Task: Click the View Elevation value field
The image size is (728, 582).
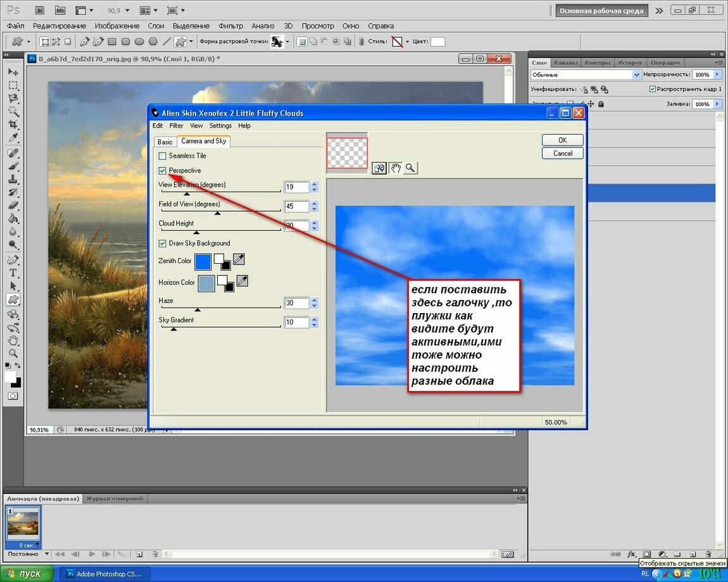Action: [x=296, y=187]
